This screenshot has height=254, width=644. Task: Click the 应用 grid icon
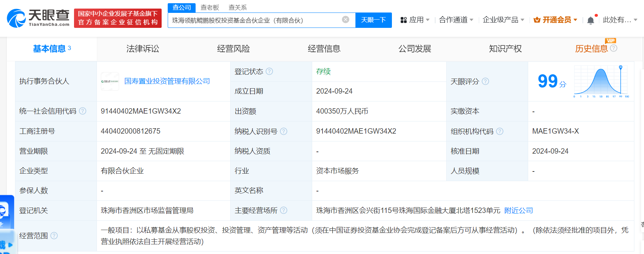pyautogui.click(x=404, y=20)
